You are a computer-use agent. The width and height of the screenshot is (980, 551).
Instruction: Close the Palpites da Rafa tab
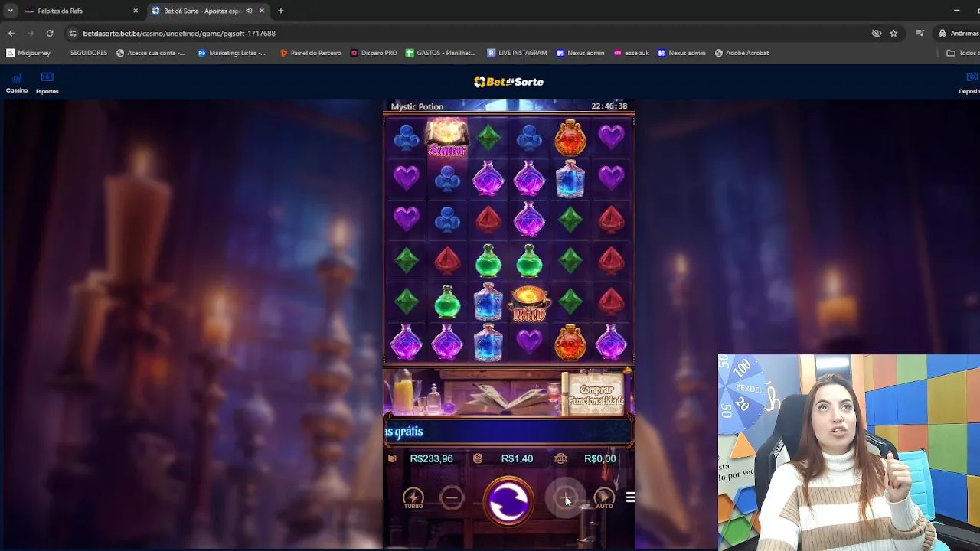[x=136, y=11]
